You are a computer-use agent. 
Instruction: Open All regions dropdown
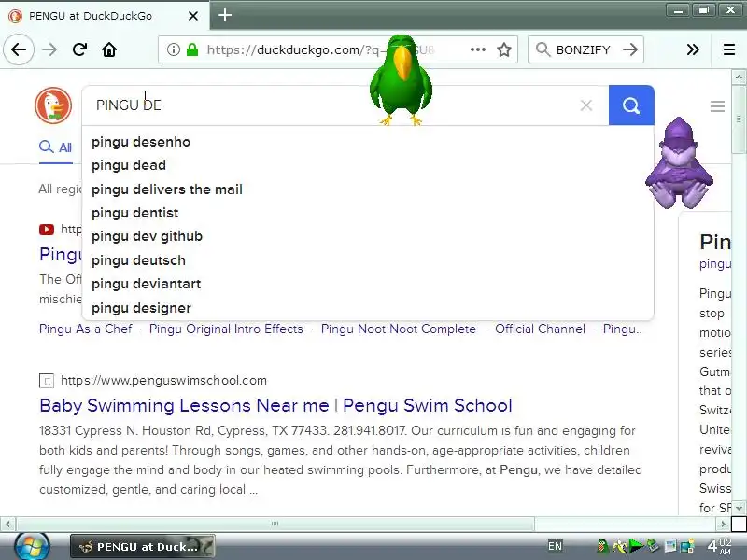coord(61,189)
